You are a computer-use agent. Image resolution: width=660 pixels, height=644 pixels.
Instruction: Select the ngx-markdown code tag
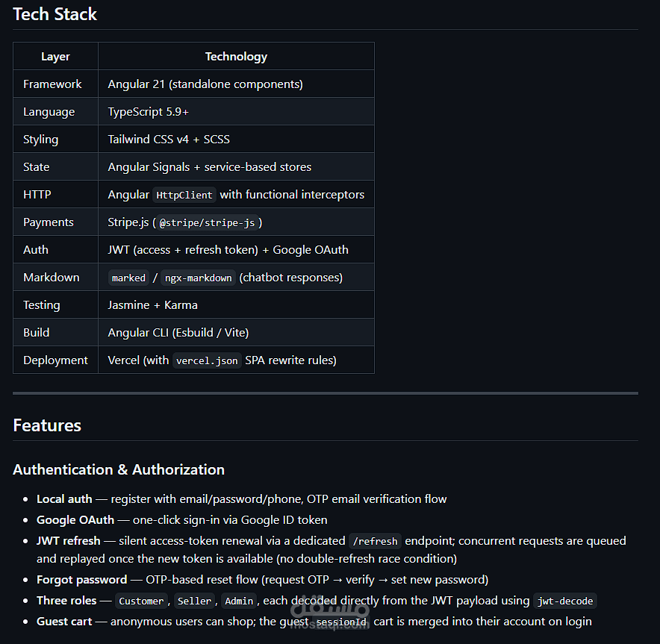199,278
